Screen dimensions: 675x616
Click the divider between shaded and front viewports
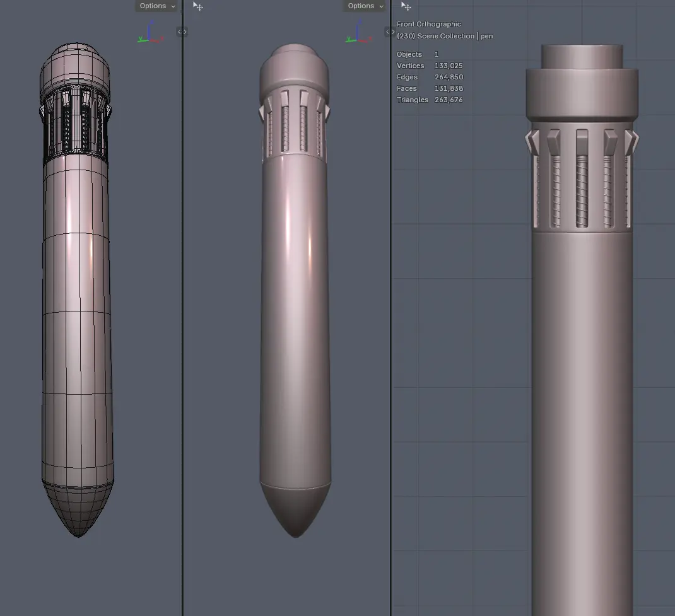point(391,315)
